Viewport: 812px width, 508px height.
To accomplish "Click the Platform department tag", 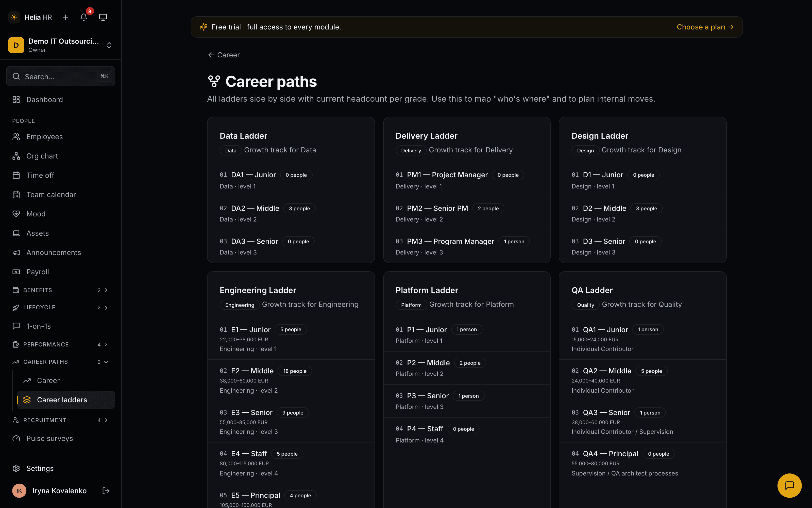I will (411, 305).
